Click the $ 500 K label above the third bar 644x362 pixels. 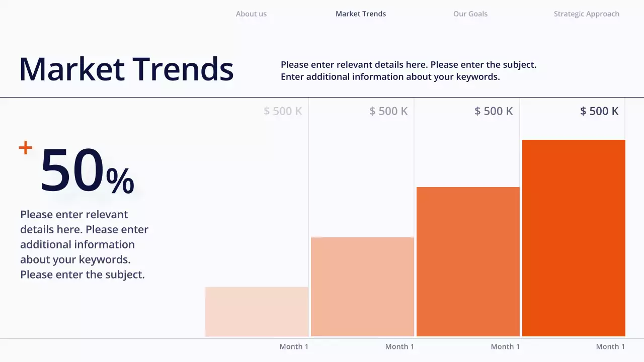tap(494, 111)
